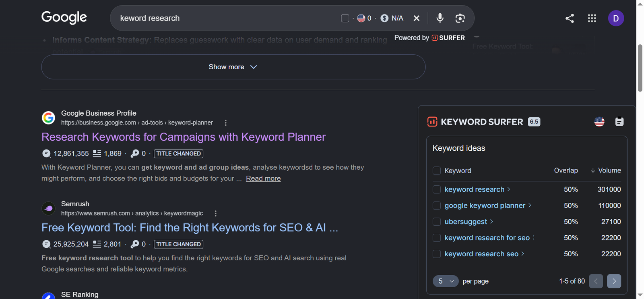Click the share icon in header
Image resolution: width=644 pixels, height=299 pixels.
point(570,18)
